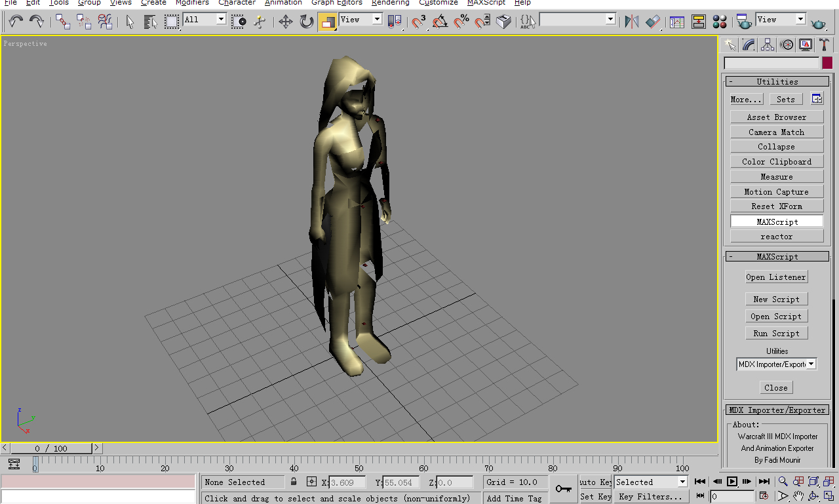This screenshot has width=839, height=504.
Task: Click the Undo arrow icon
Action: [16, 22]
